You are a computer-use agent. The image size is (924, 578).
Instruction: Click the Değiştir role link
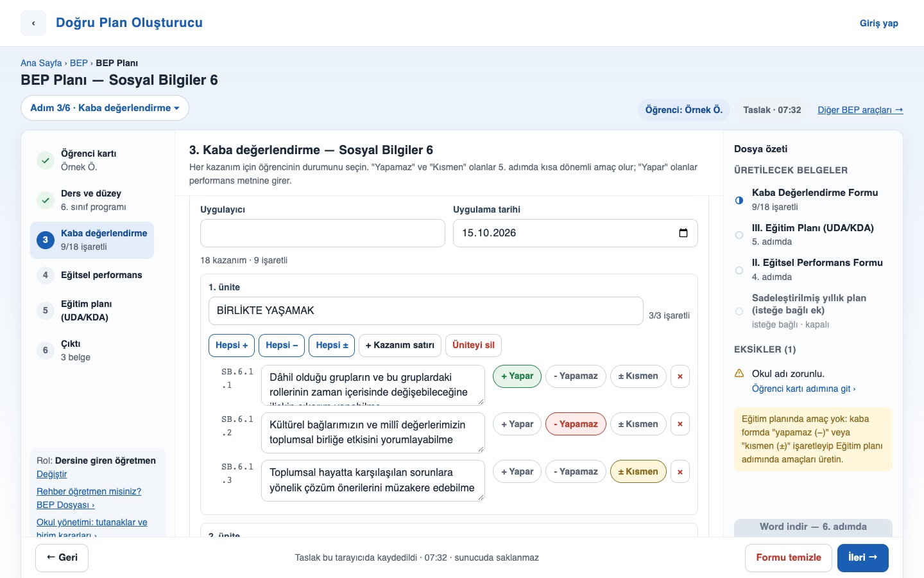tap(52, 474)
